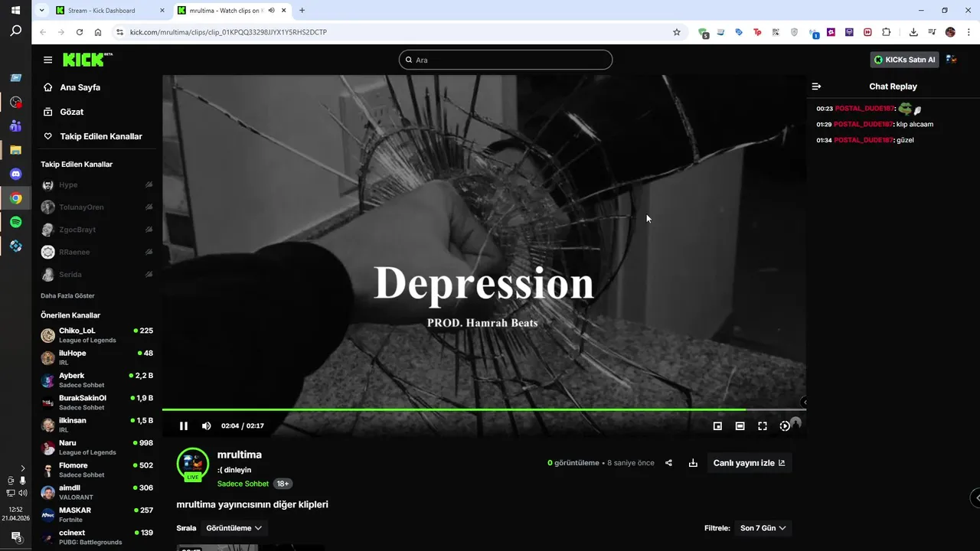
Task: Click KICKs Satın Al button
Action: (904, 60)
